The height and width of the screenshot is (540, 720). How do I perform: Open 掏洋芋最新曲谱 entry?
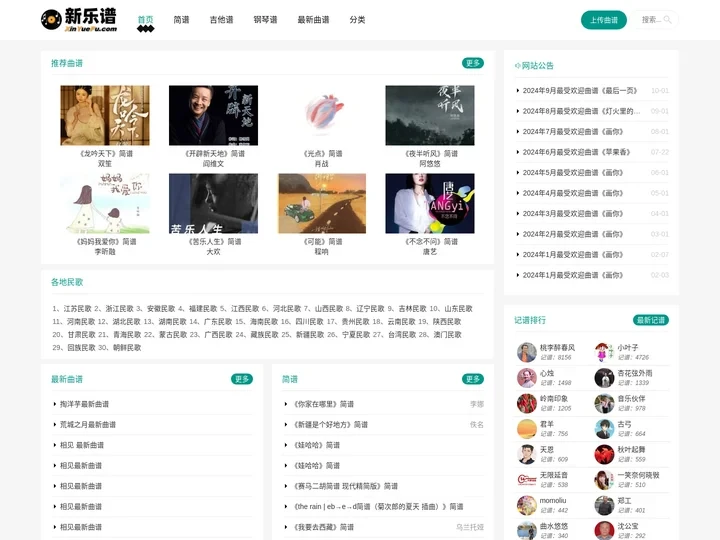[x=84, y=404]
